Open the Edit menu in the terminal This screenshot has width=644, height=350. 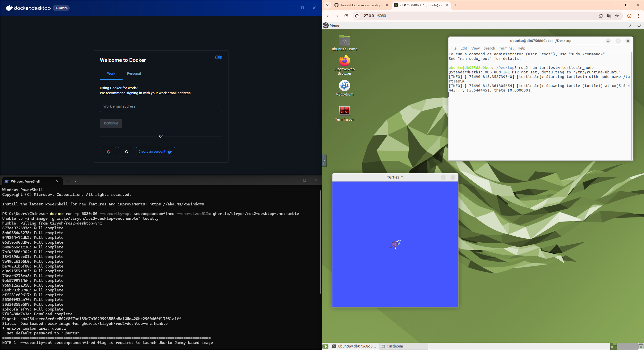464,48
